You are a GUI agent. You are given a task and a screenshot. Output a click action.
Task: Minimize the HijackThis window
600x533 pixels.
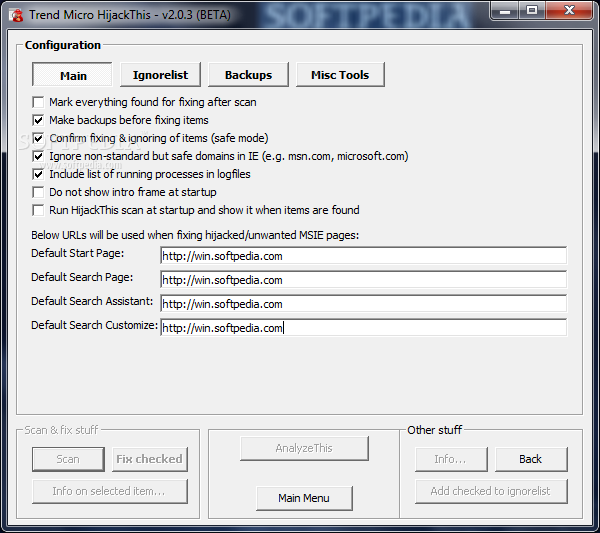click(505, 10)
